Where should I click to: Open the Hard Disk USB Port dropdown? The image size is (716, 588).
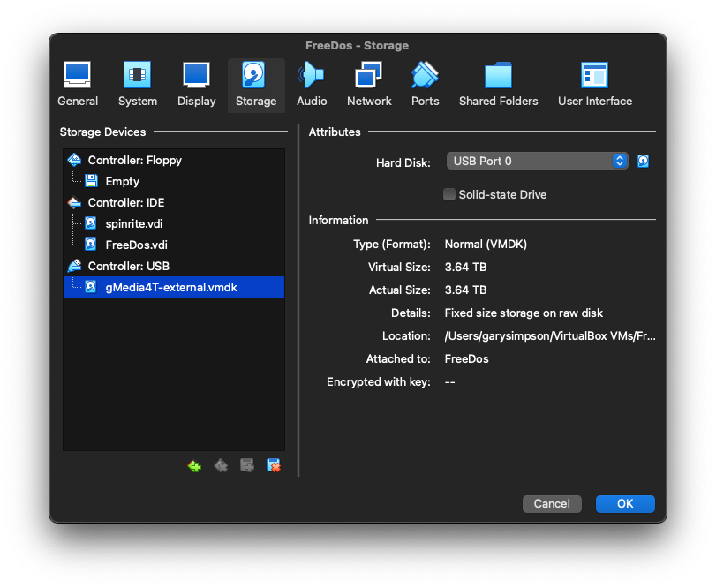[x=537, y=161]
